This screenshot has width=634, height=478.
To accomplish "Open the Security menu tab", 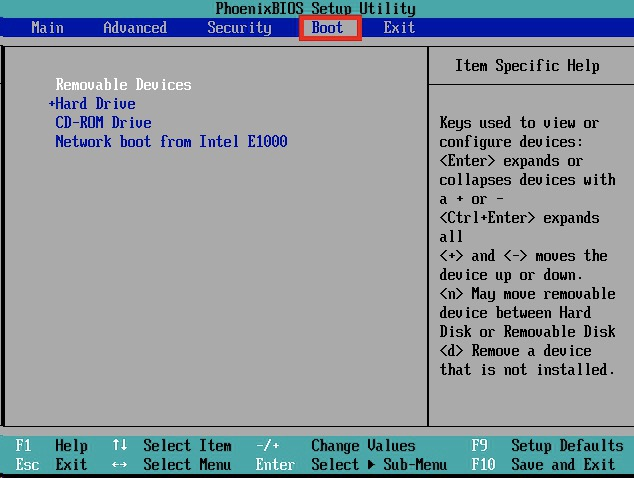I will [239, 28].
